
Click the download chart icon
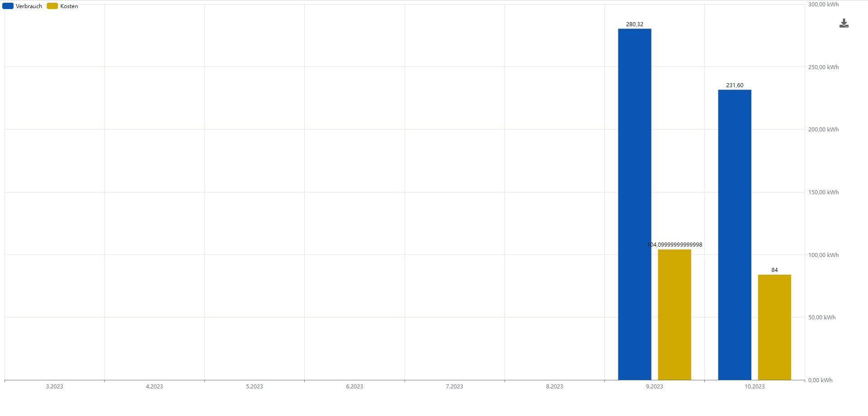844,23
